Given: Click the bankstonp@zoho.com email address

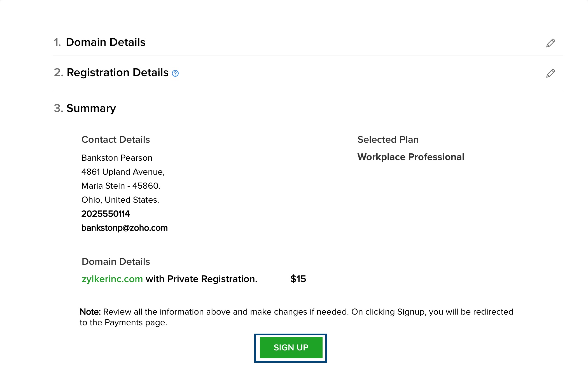Looking at the screenshot, I should point(124,228).
